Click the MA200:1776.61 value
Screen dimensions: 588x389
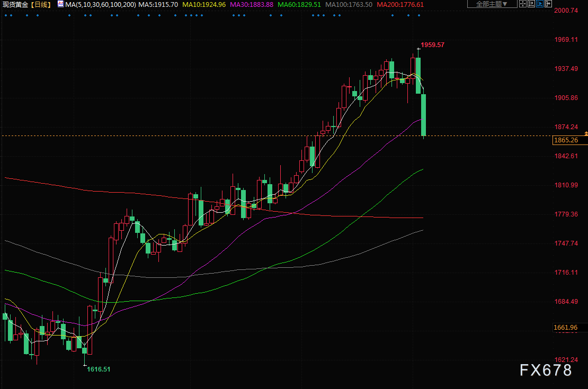pyautogui.click(x=400, y=4)
